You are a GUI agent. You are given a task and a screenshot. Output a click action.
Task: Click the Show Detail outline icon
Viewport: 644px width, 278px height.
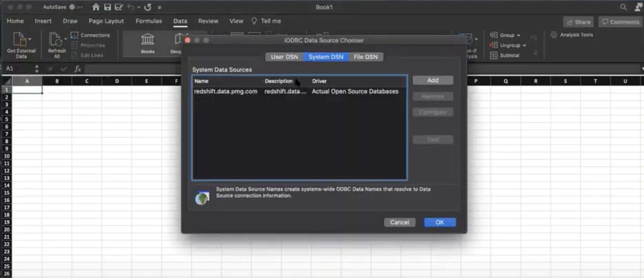point(534,37)
